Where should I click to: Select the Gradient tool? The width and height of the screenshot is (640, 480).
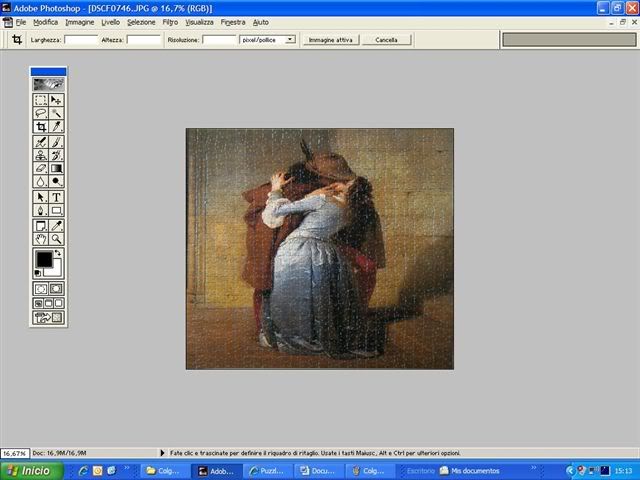point(56,168)
